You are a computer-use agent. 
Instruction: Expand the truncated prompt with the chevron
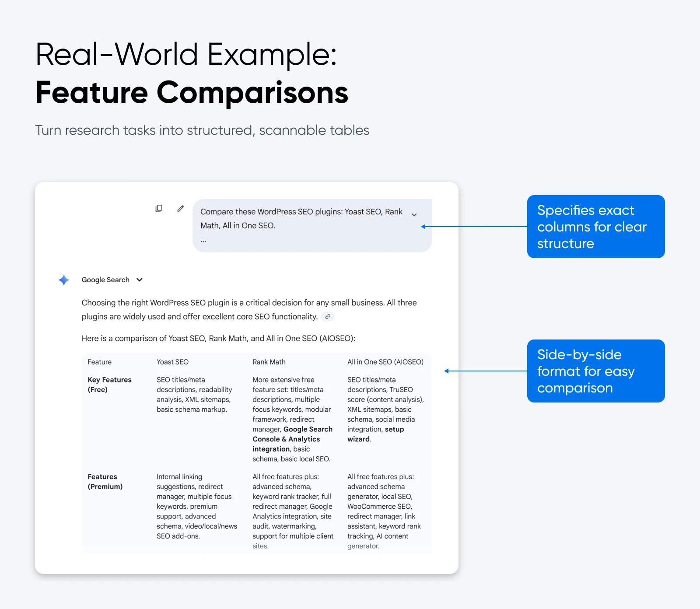(x=414, y=215)
